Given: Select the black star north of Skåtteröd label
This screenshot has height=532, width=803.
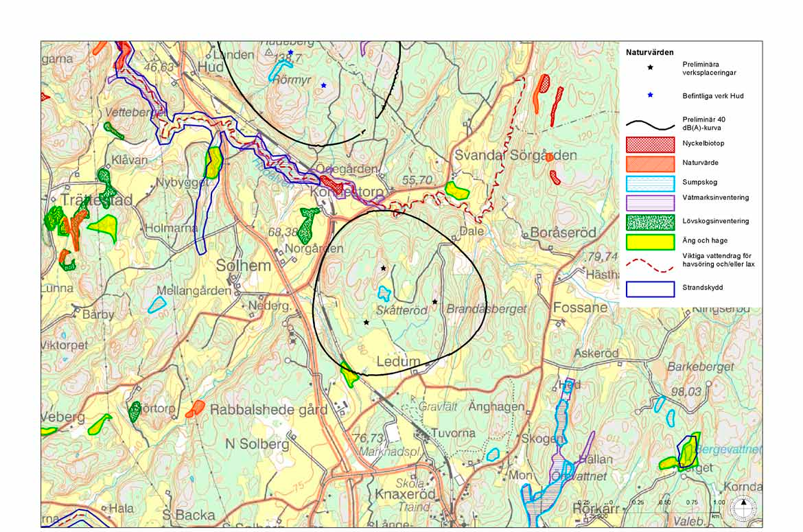Looking at the screenshot, I should pos(384,268).
